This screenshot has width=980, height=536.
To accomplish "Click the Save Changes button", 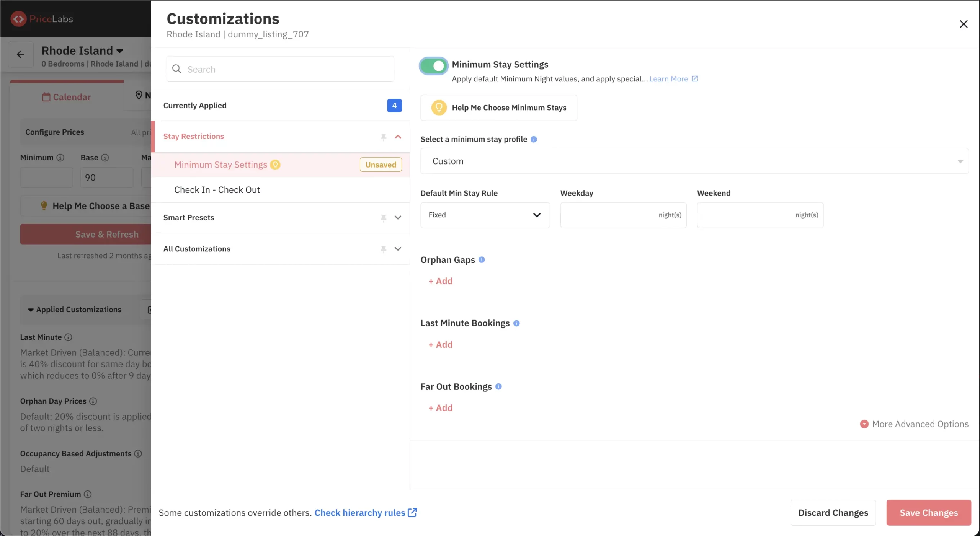I will (x=928, y=513).
